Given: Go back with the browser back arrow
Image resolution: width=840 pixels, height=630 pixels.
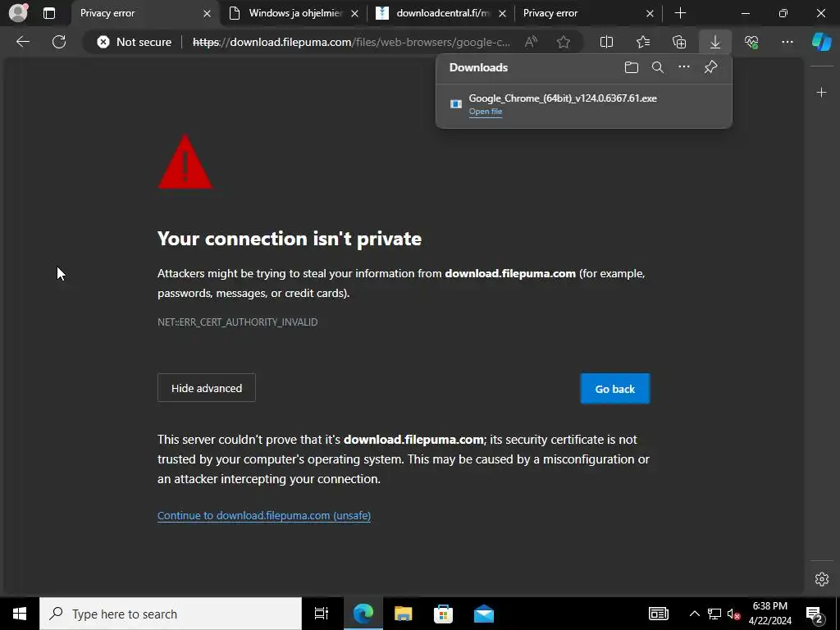Looking at the screenshot, I should (x=23, y=42).
